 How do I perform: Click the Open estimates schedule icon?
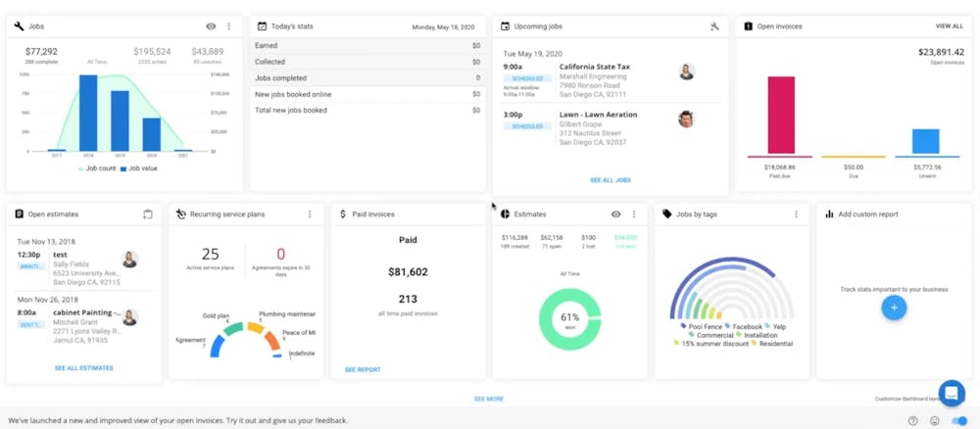(x=148, y=214)
